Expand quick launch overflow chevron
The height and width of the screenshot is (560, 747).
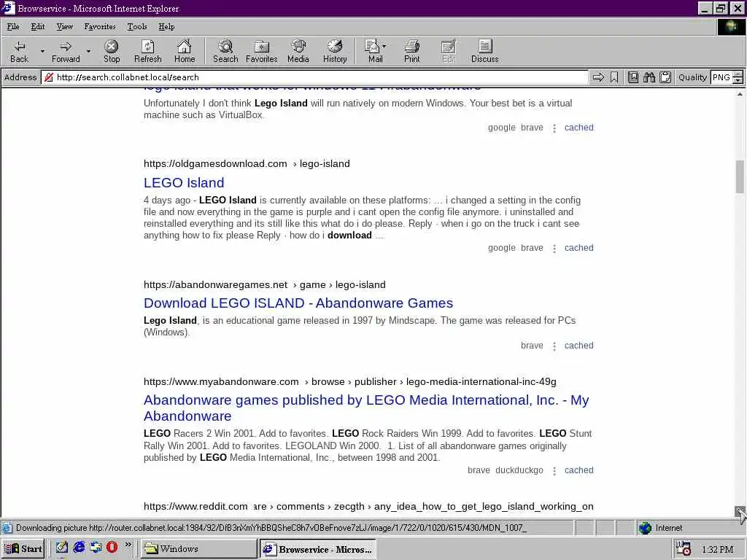click(x=128, y=544)
